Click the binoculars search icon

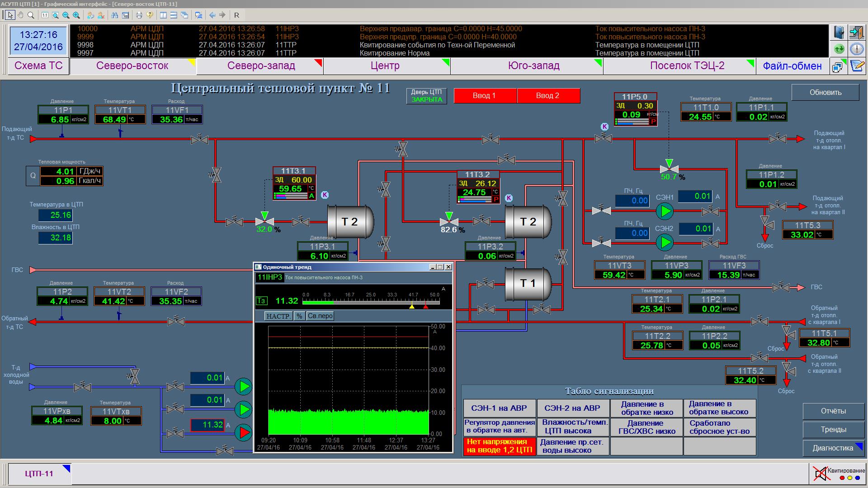[x=114, y=15]
